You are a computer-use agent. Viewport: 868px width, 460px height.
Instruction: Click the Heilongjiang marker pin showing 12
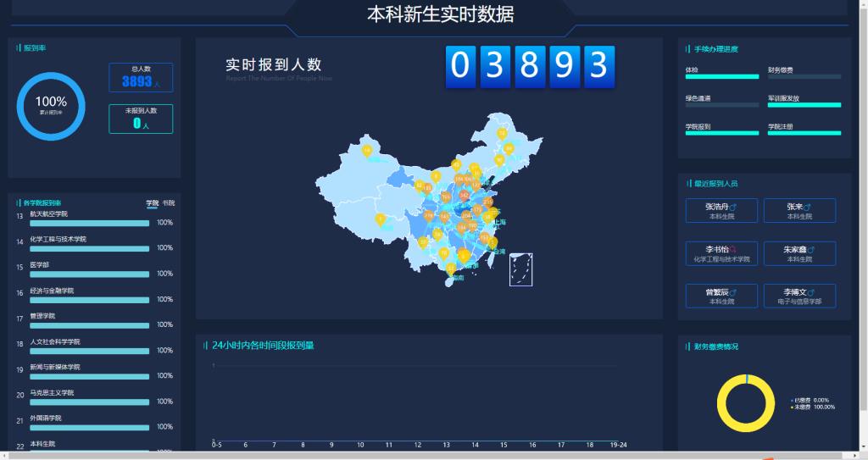click(502, 133)
